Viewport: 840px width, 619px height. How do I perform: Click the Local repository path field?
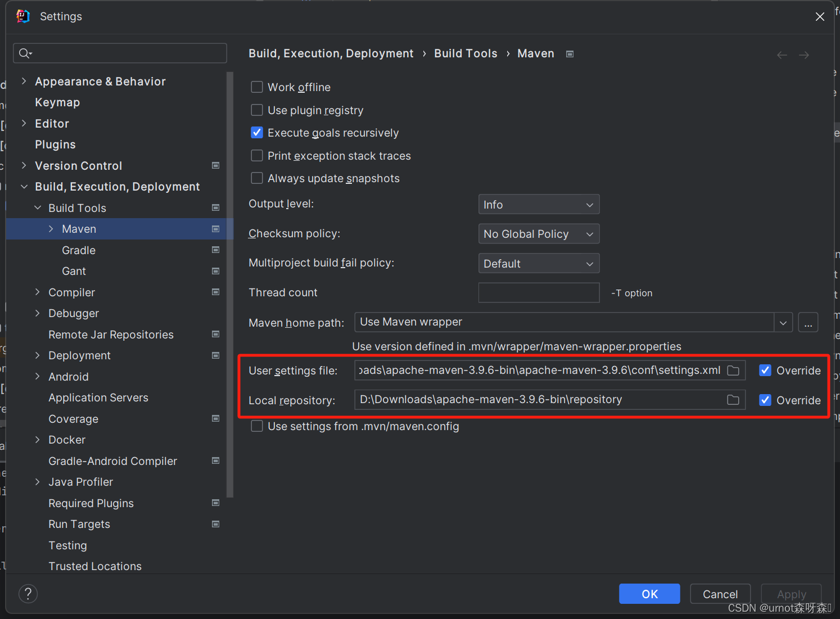coord(550,400)
